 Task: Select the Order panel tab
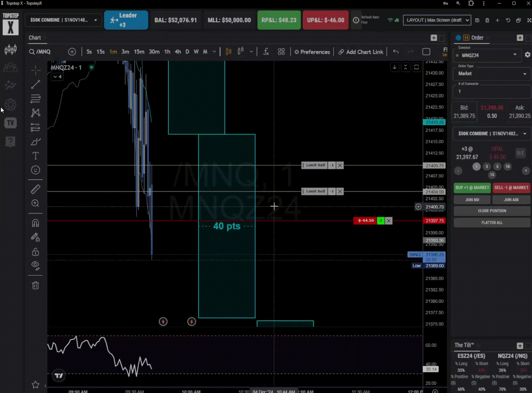(477, 38)
